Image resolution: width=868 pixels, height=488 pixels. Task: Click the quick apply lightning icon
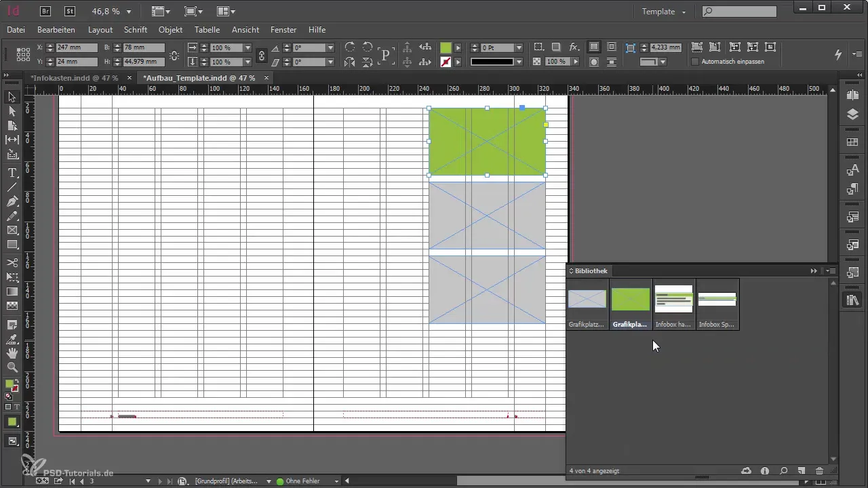click(838, 54)
